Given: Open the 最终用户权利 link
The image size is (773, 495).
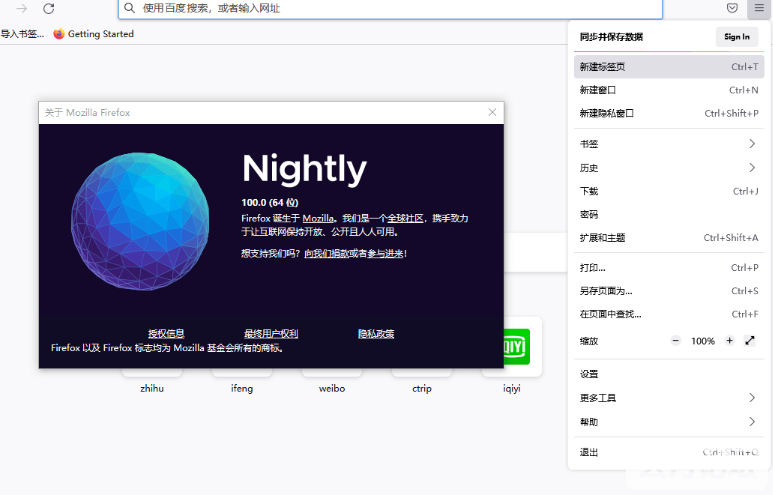Looking at the screenshot, I should (x=271, y=334).
